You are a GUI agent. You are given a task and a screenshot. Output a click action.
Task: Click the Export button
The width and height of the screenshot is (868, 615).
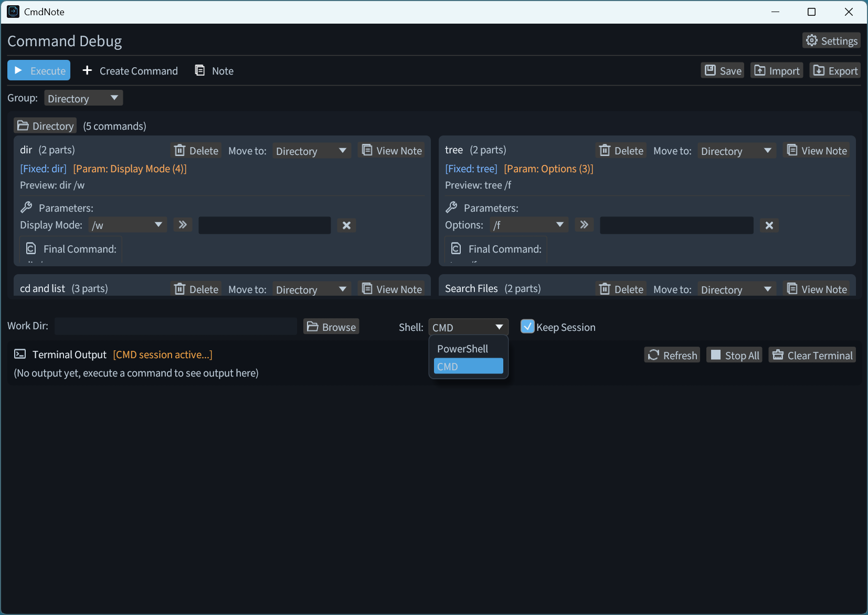pos(835,71)
